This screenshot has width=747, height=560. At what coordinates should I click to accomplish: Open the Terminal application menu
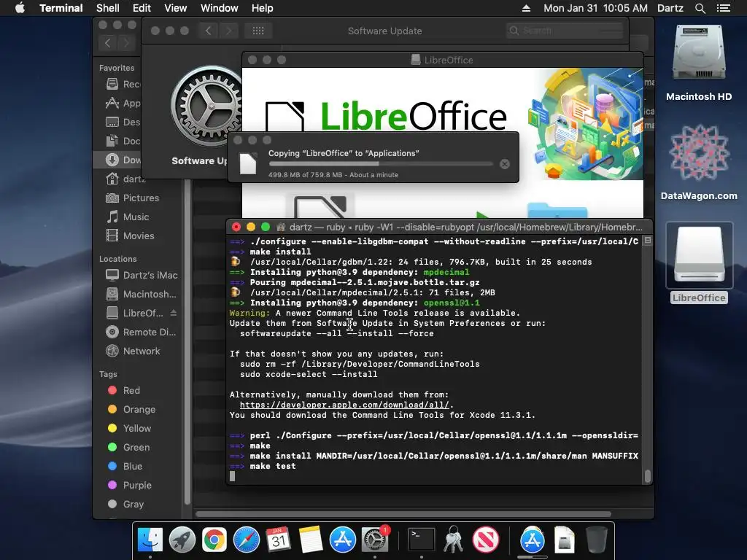(61, 8)
